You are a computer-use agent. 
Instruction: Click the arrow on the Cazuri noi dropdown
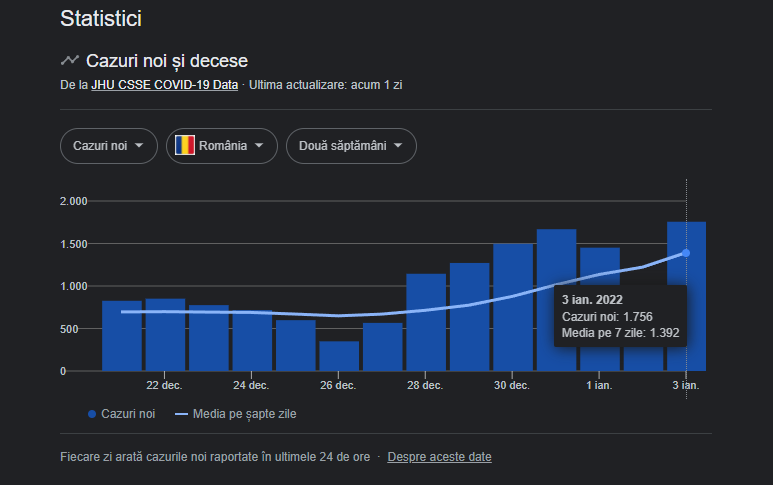click(x=139, y=146)
